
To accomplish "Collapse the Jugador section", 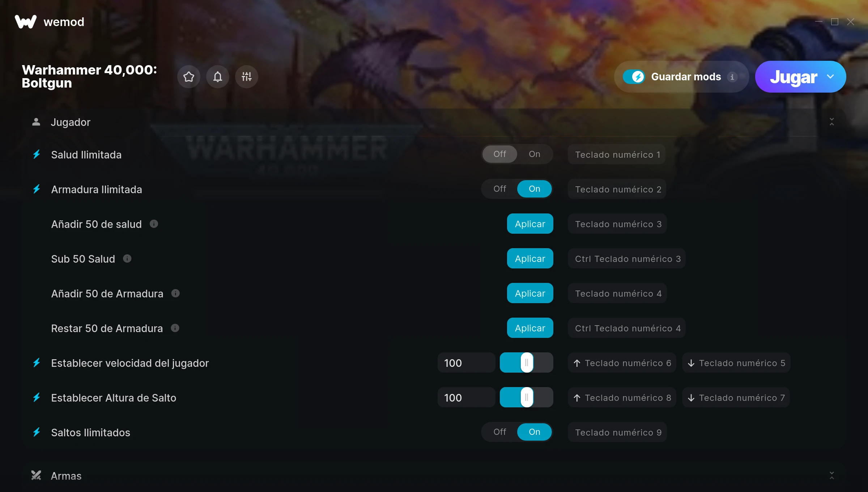I will click(831, 122).
